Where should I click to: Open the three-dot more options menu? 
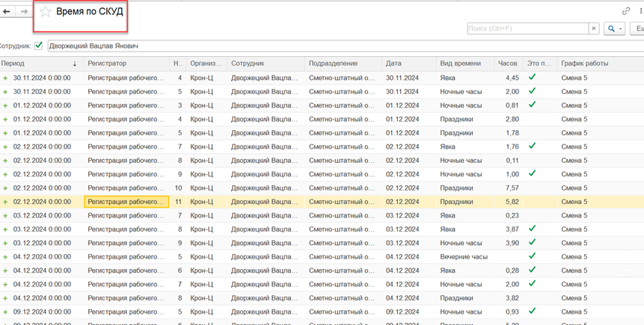[641, 11]
